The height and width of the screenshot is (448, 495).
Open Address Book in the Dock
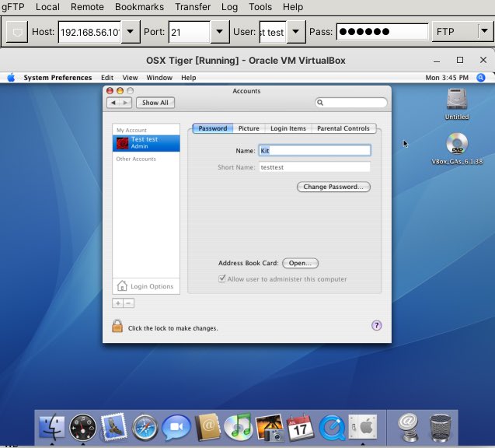point(207,427)
